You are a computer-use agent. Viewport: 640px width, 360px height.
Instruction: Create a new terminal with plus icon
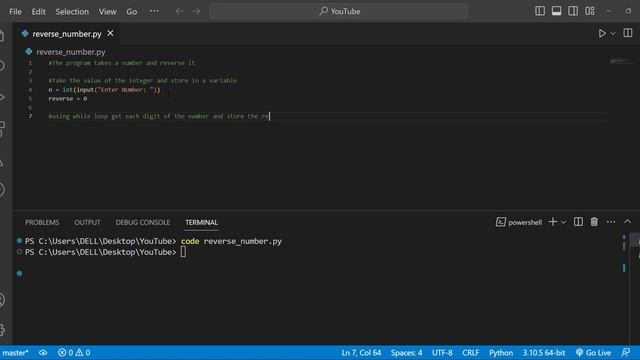tap(553, 222)
